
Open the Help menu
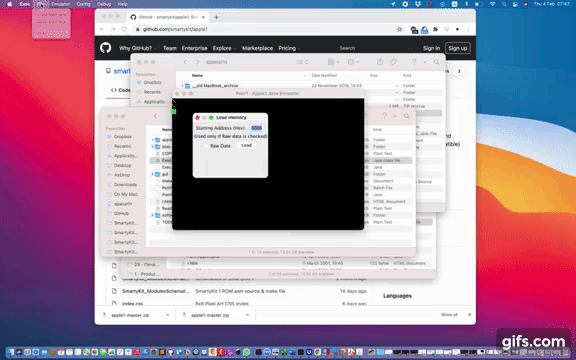click(123, 4)
